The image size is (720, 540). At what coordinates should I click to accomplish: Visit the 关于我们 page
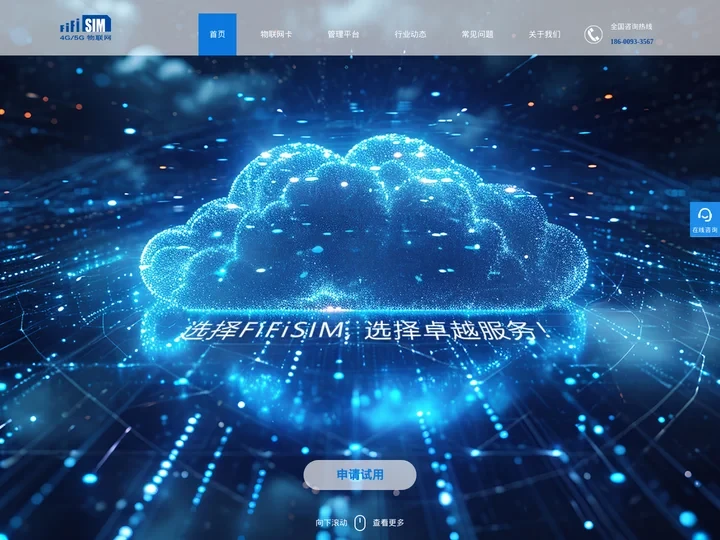click(x=544, y=34)
